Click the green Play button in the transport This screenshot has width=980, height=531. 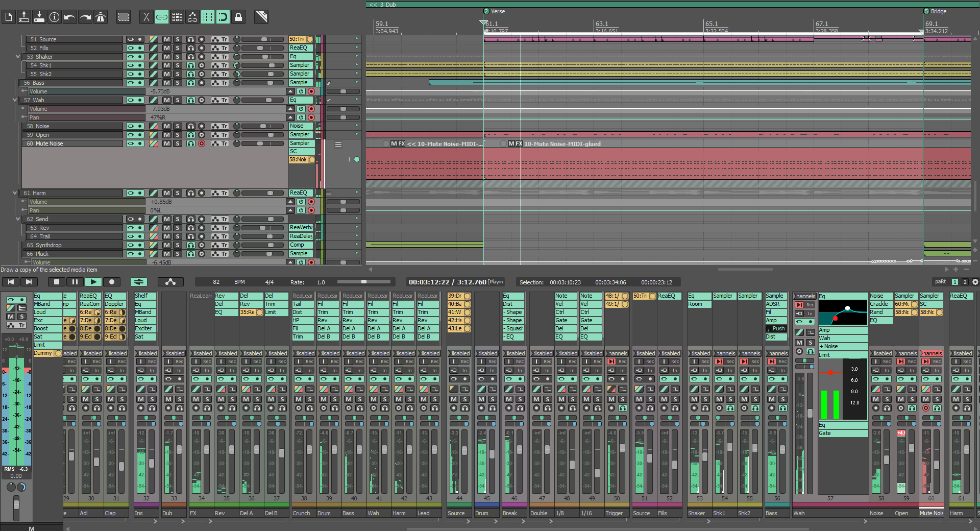tap(93, 282)
